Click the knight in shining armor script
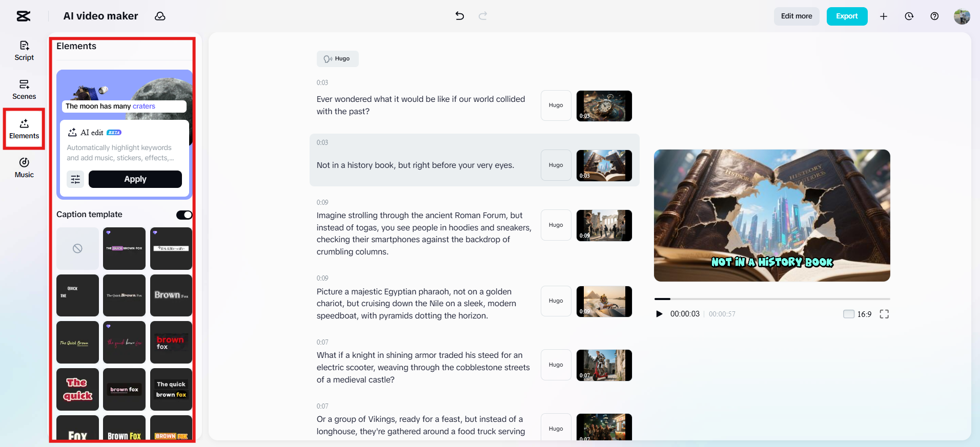The height and width of the screenshot is (447, 980). coord(423,368)
